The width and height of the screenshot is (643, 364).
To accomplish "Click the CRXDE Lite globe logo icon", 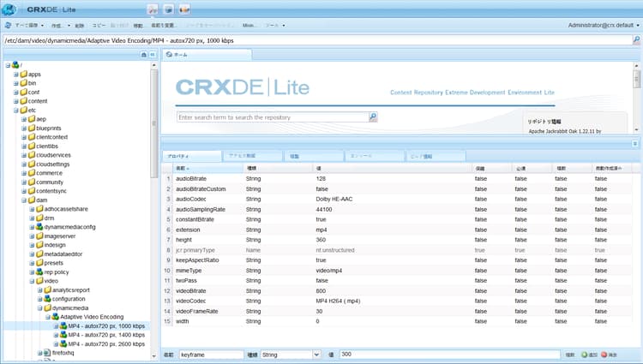I will [9, 9].
